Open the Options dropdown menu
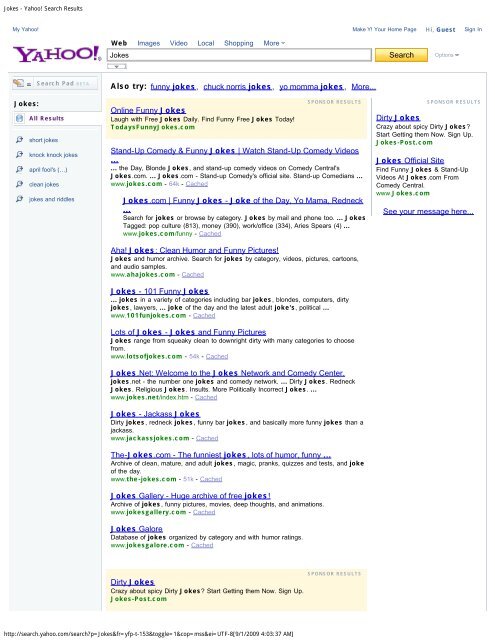 pos(446,55)
